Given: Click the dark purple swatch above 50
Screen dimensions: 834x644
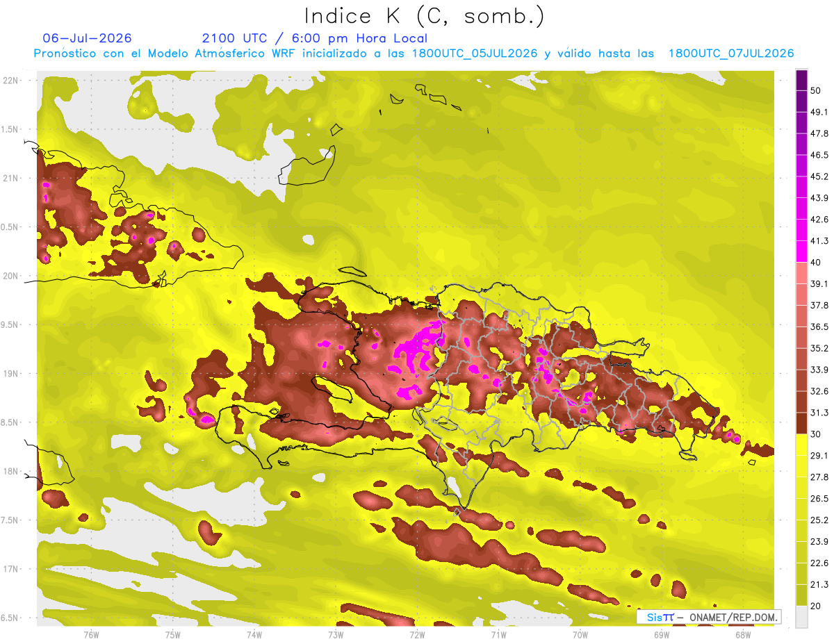Looking at the screenshot, I should pos(801,80).
